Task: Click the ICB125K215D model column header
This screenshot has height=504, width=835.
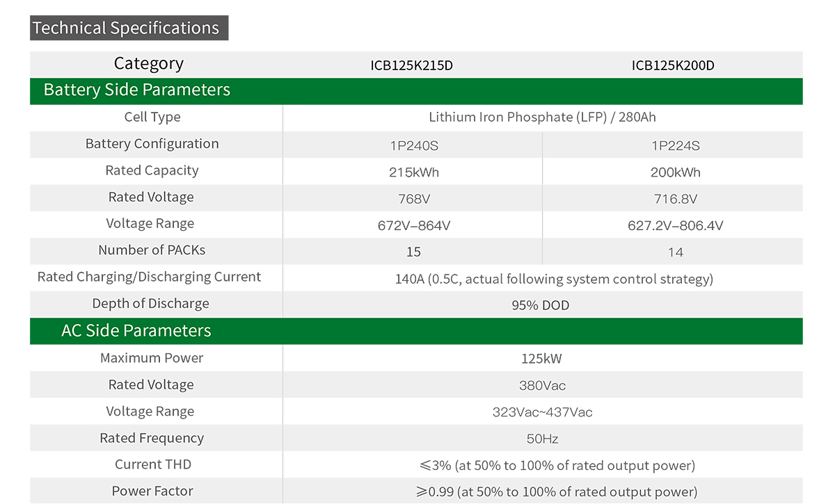Action: pyautogui.click(x=412, y=66)
